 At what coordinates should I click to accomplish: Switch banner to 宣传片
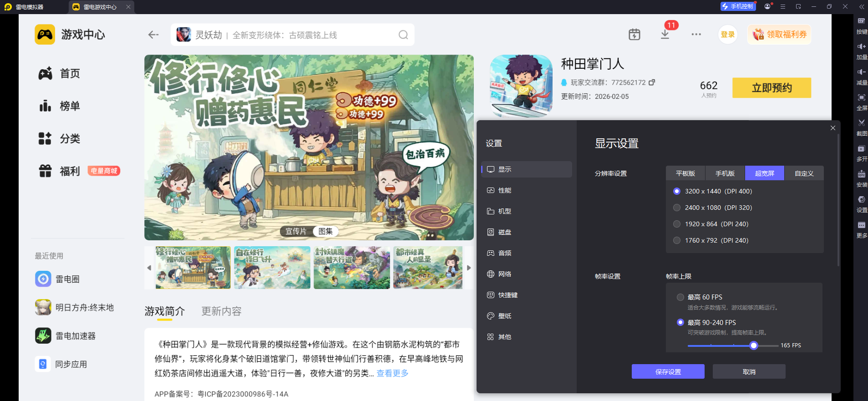point(296,231)
